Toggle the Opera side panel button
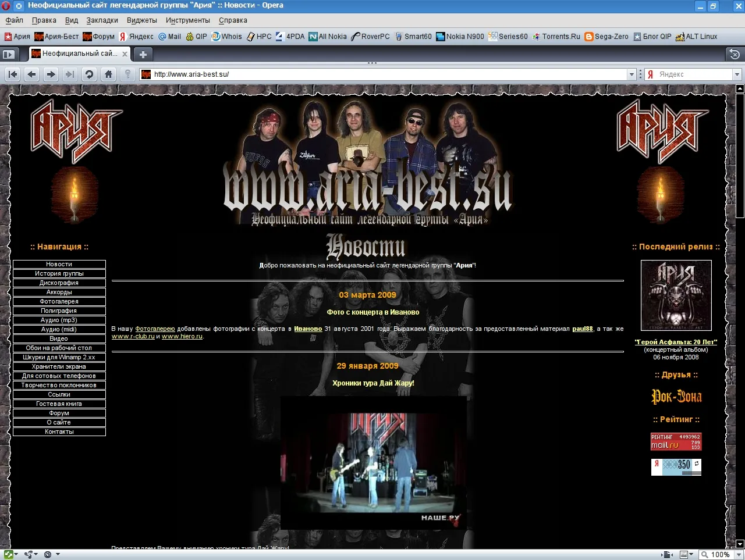 (x=9, y=54)
